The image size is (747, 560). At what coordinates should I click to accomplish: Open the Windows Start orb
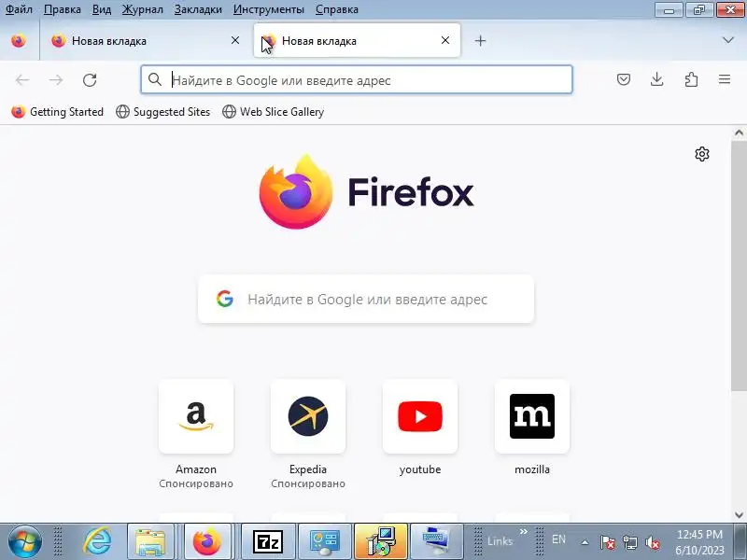[25, 541]
